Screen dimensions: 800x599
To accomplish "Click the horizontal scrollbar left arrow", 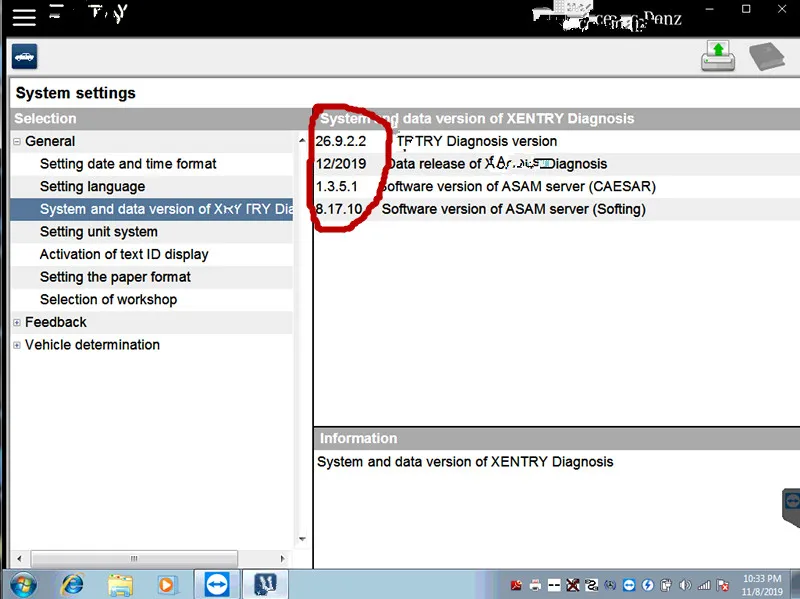I will click(19, 559).
